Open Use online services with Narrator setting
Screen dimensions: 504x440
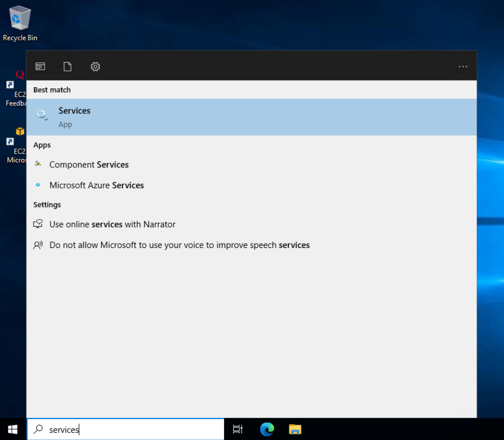point(113,224)
